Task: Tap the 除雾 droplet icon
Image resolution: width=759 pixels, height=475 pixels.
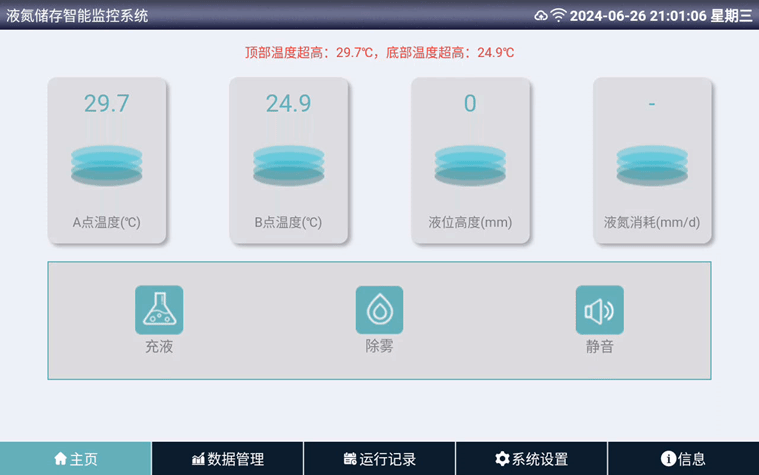Action: click(380, 310)
